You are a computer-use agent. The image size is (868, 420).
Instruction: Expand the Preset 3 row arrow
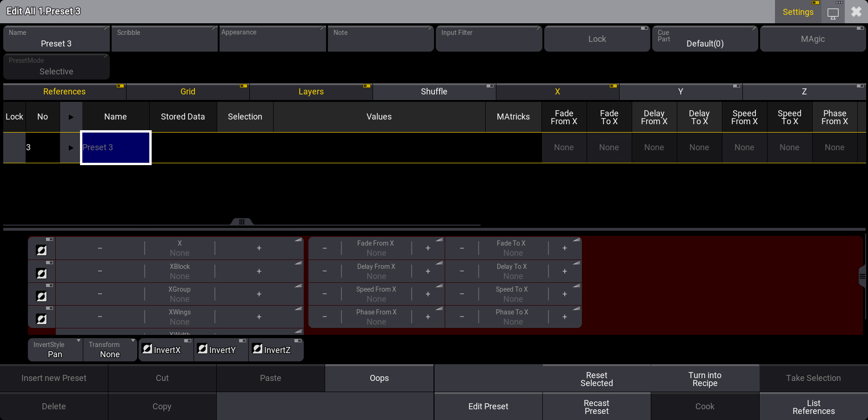[71, 148]
